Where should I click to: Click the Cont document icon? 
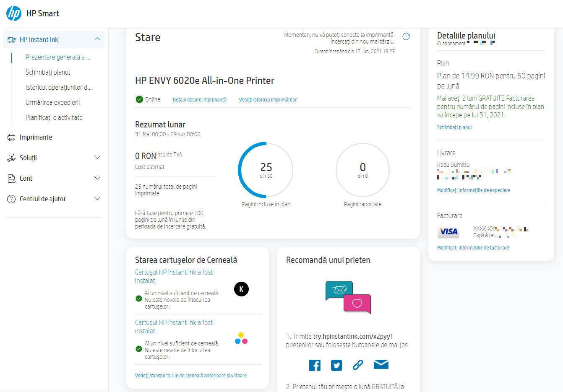pos(11,178)
